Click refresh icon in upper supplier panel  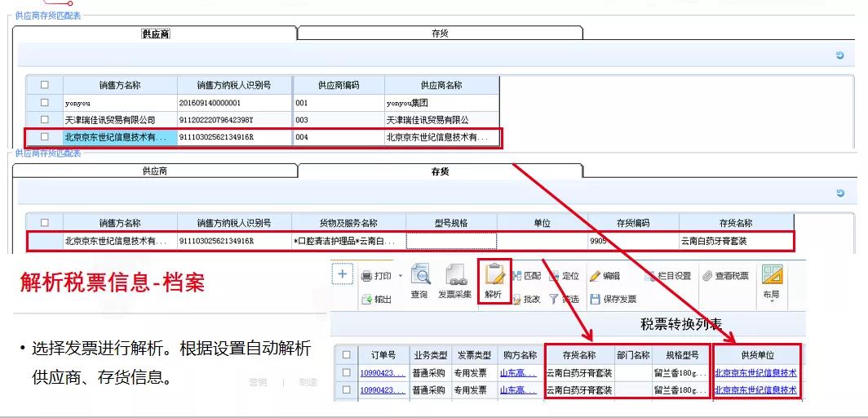[839, 56]
